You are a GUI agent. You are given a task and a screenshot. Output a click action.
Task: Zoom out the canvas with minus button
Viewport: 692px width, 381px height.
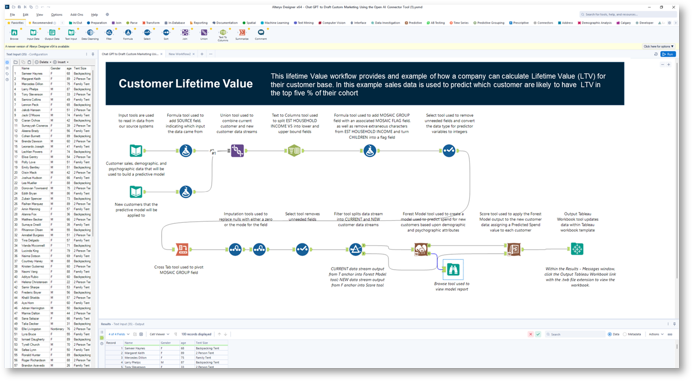(662, 64)
